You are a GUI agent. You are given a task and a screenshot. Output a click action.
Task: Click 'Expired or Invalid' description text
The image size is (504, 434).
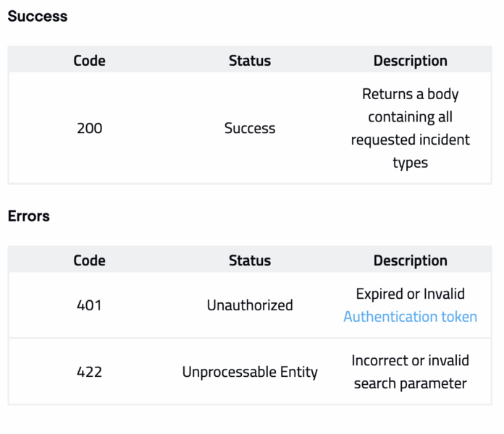tap(410, 294)
